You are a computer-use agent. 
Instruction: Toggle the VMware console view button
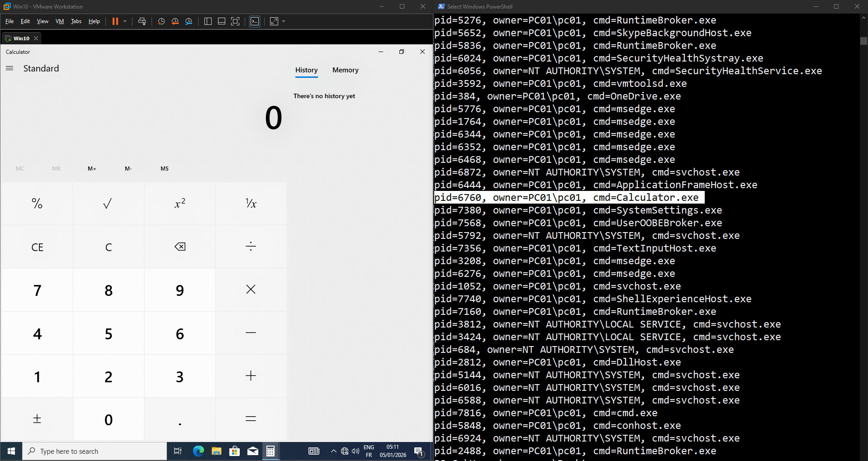click(255, 21)
